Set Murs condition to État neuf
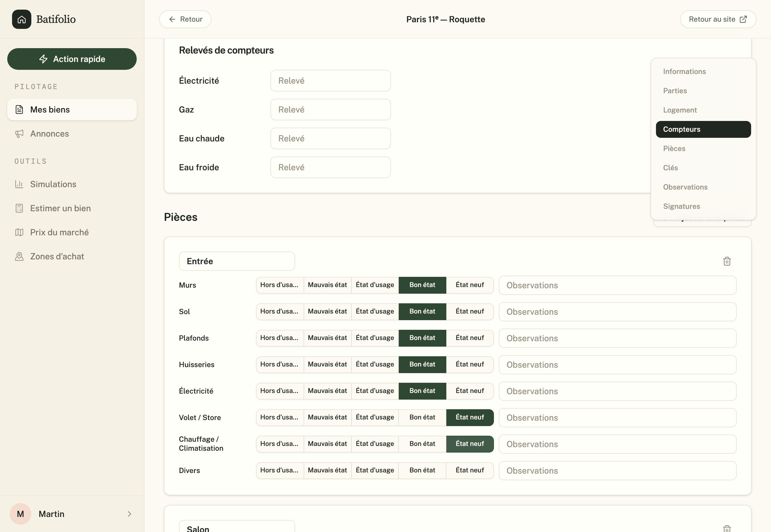Image resolution: width=771 pixels, height=532 pixels. (470, 285)
